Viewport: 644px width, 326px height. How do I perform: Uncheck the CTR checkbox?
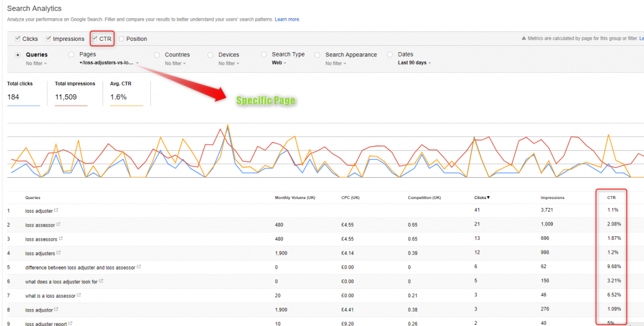tap(95, 38)
